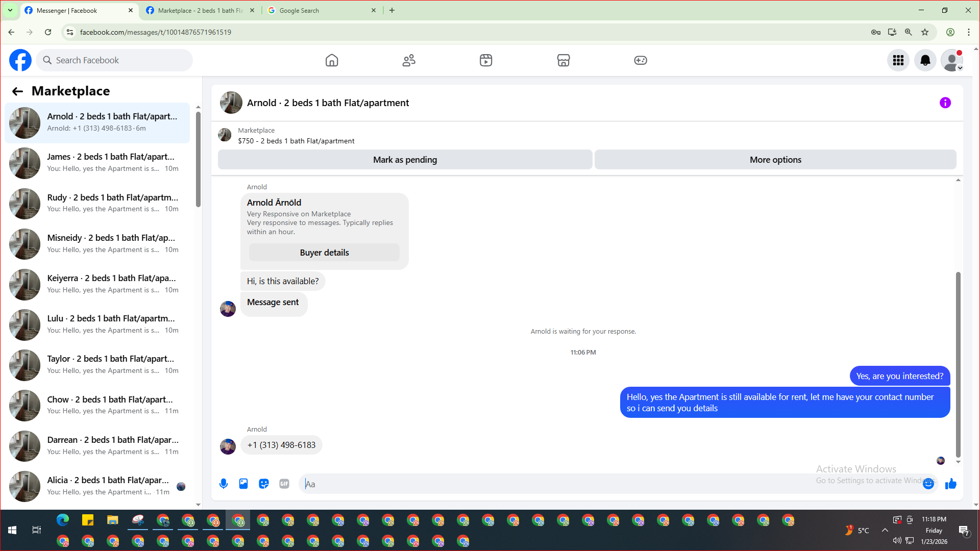980x551 pixels.
Task: Go to the Facebook Marketplace nav tab
Action: click(x=563, y=60)
